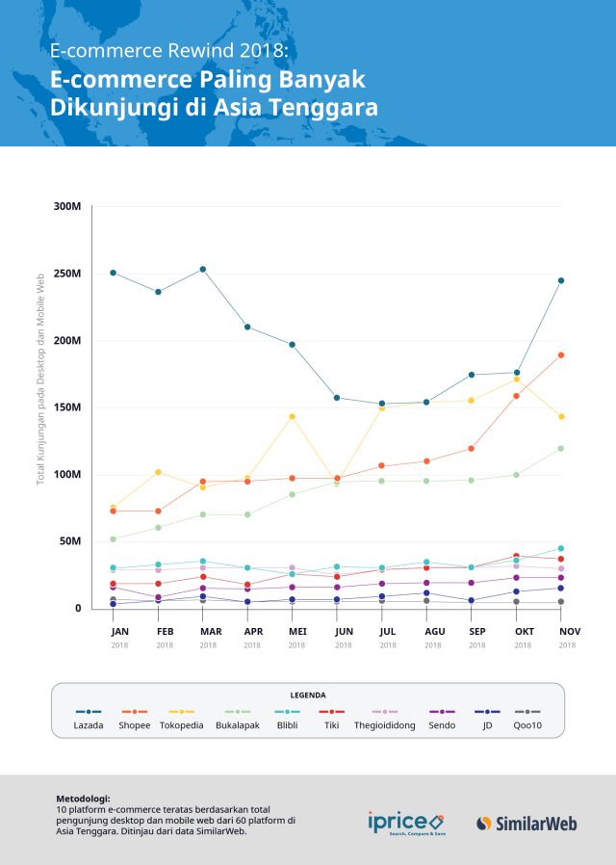616x865 pixels.
Task: Click the 'Metodologi:' heading
Action: pyautogui.click(x=83, y=799)
